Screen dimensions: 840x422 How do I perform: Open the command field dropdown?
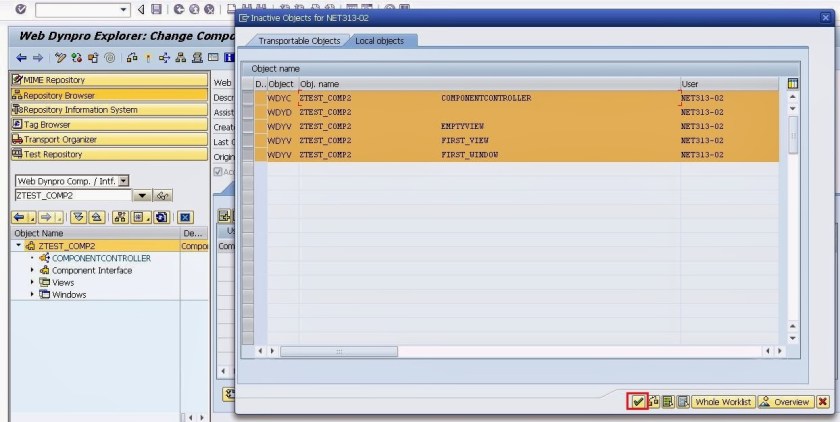124,9
